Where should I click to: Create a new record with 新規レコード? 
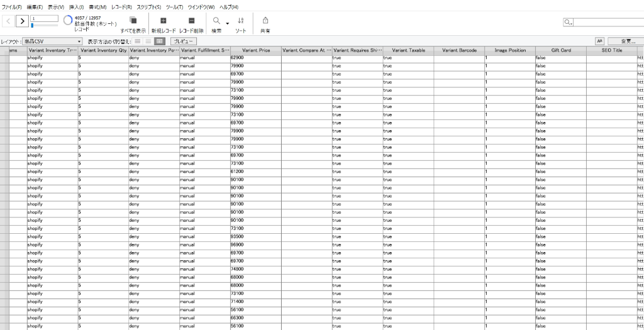point(164,21)
